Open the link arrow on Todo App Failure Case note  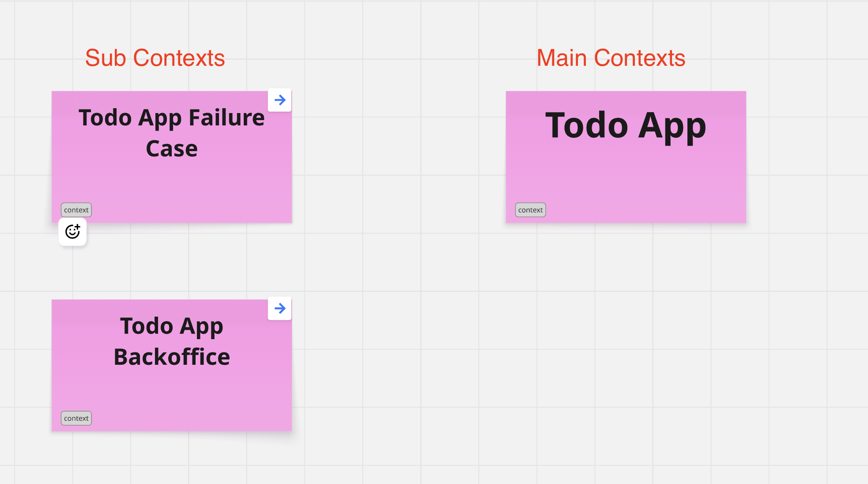pyautogui.click(x=279, y=100)
